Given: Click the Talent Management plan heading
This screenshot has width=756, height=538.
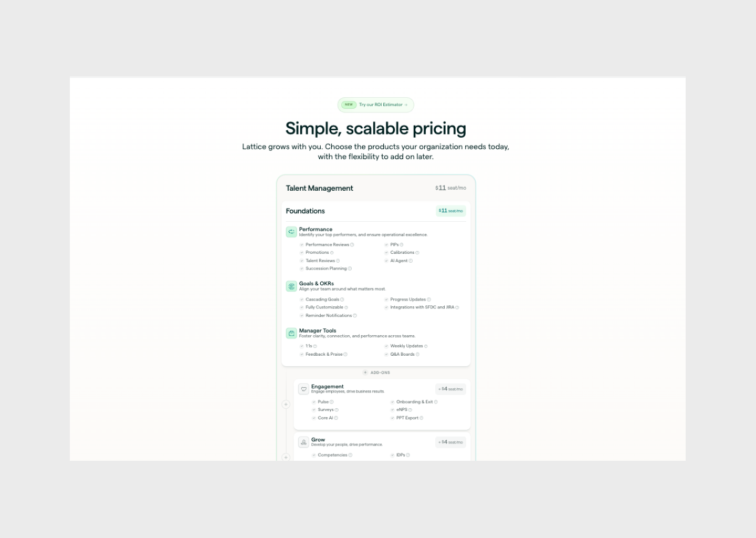Looking at the screenshot, I should pos(319,188).
